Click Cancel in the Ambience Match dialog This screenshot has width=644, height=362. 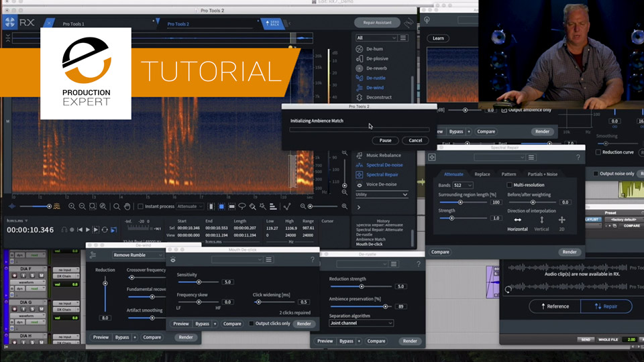click(415, 140)
